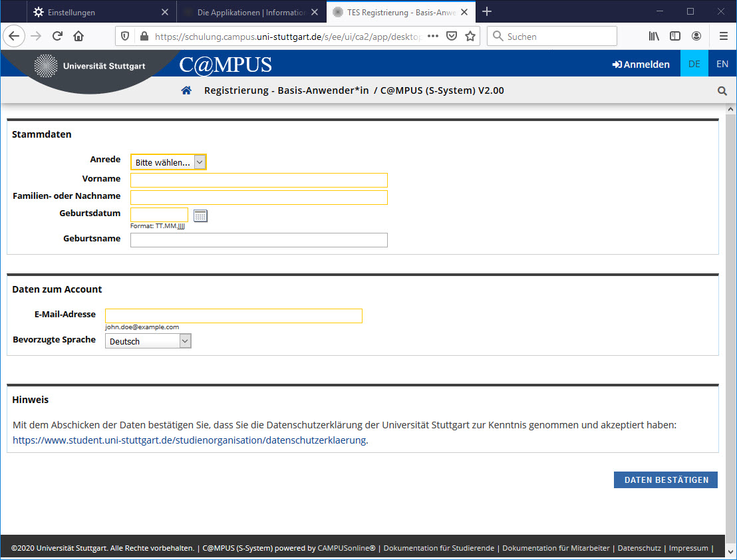Open CAMPUSonline footer link

(347, 548)
